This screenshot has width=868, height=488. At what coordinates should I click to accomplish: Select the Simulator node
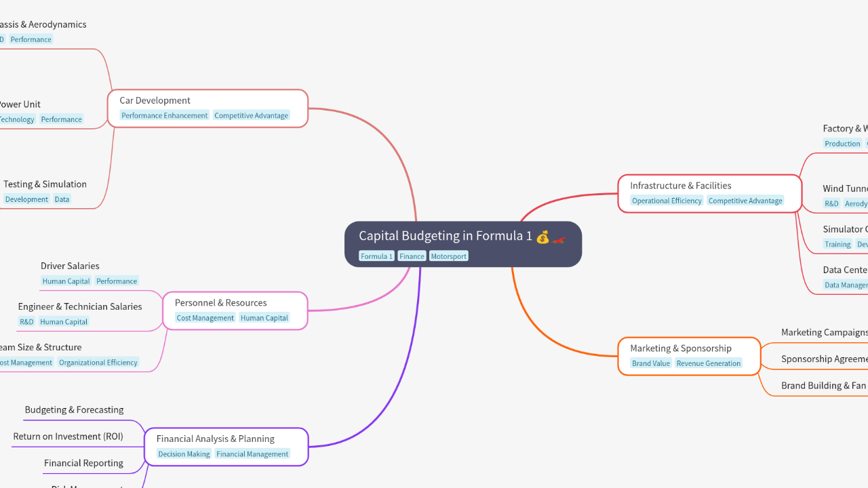(x=845, y=230)
